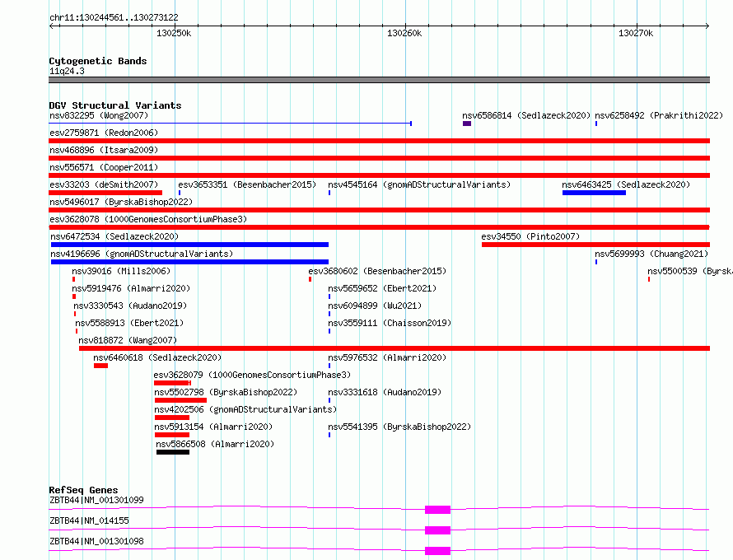733x560 pixels.
Task: Open nsv5919476 (Almarri2020) label
Action: click(x=131, y=288)
